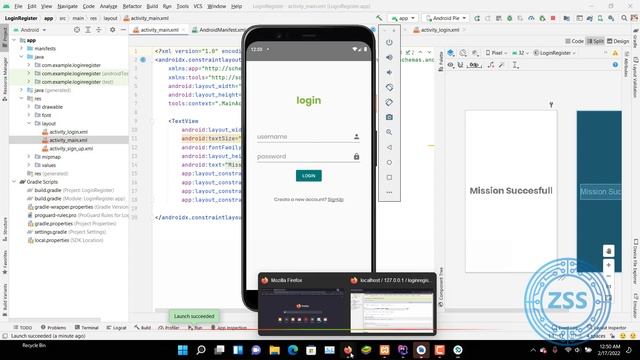Lower emulator volume with volume down icon
This screenshot has width=640, height=360.
(389, 72)
